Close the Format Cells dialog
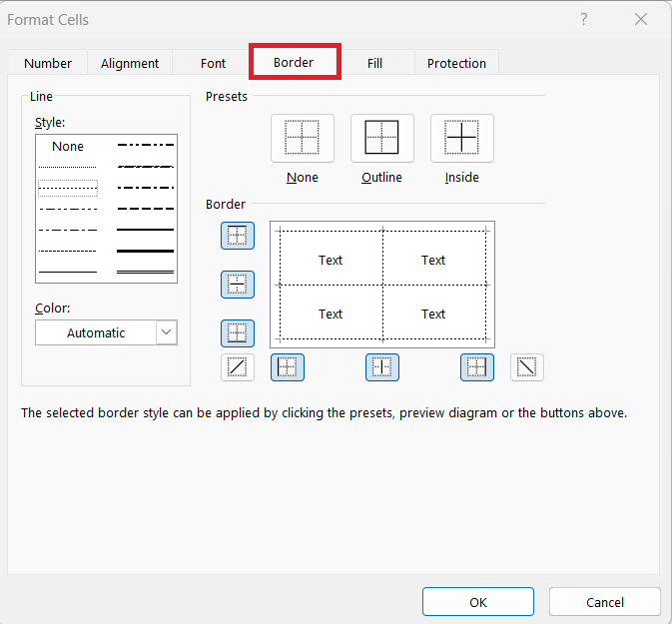The height and width of the screenshot is (624, 672). (x=641, y=19)
